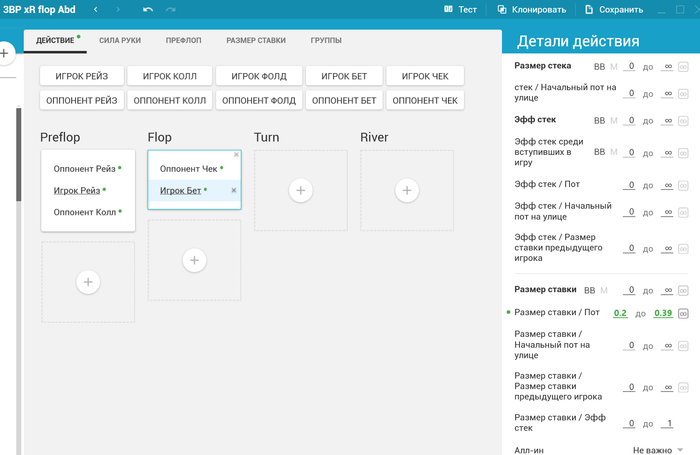
Task: Click the undo arrow icon
Action: 148,9
